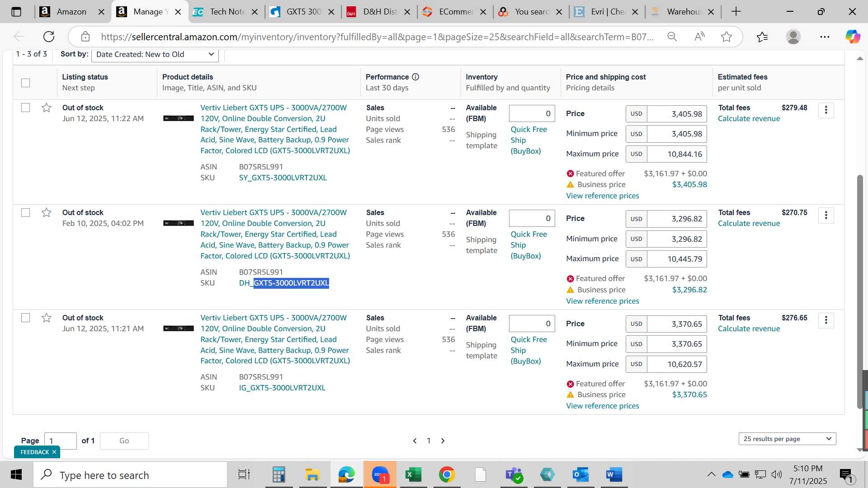Open tab actions menu icon
This screenshot has height=488, width=868.
click(16, 12)
